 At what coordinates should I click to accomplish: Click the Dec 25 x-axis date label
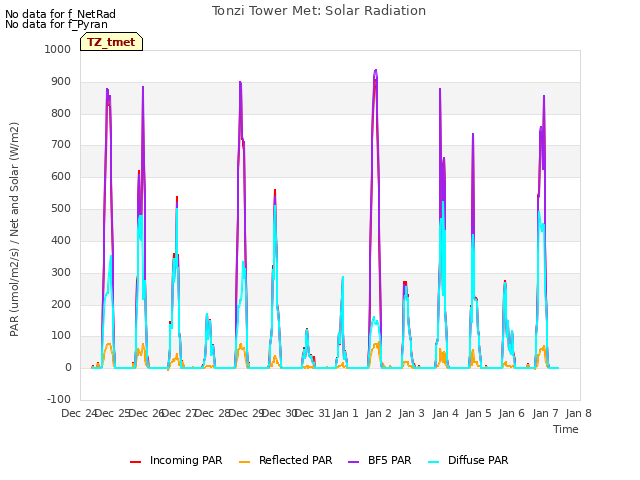click(x=112, y=413)
